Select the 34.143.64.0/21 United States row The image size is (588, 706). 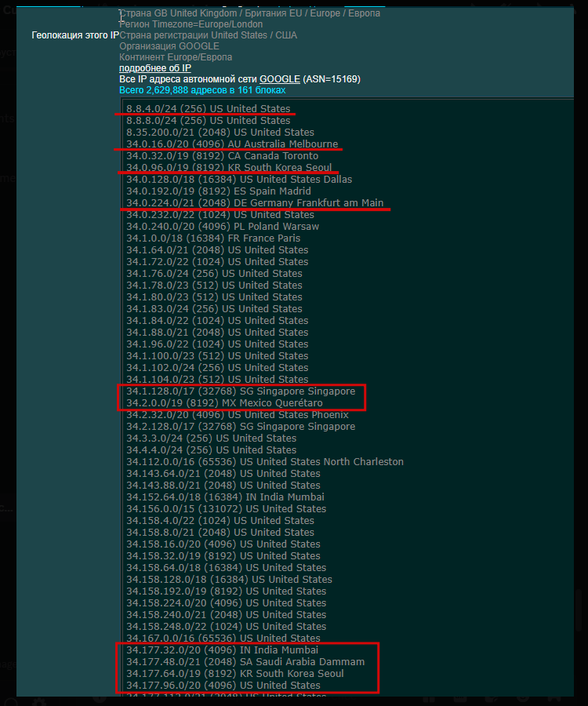tap(223, 473)
